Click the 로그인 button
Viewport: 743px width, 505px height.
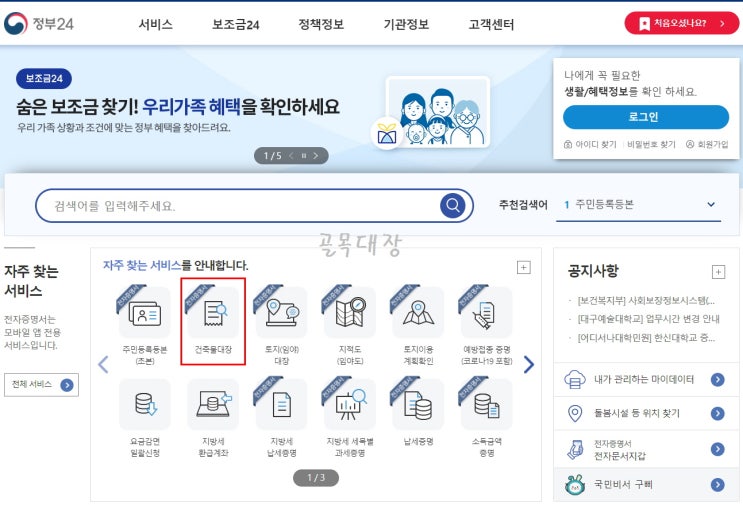(x=646, y=117)
